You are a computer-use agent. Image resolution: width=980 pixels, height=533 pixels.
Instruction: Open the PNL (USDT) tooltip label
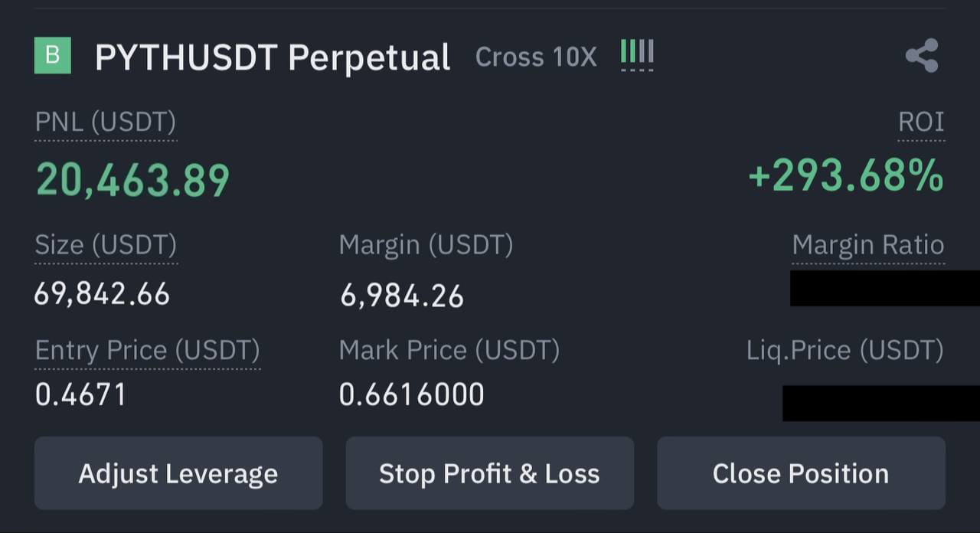[x=105, y=121]
